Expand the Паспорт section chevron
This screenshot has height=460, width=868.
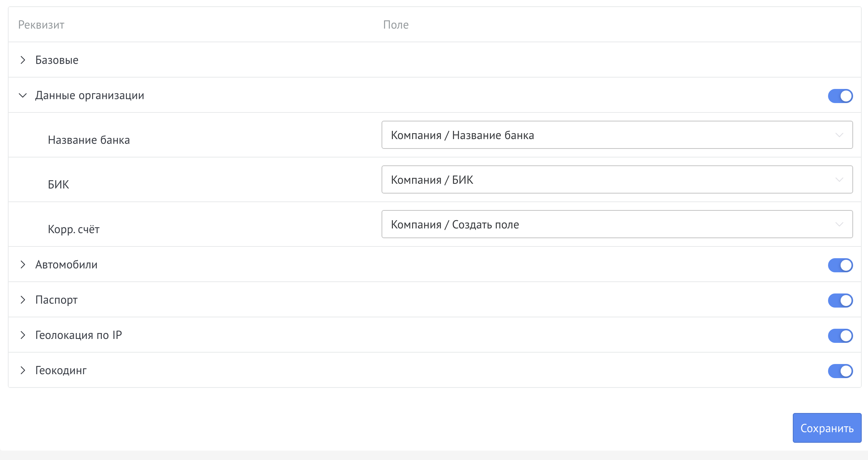pyautogui.click(x=23, y=300)
